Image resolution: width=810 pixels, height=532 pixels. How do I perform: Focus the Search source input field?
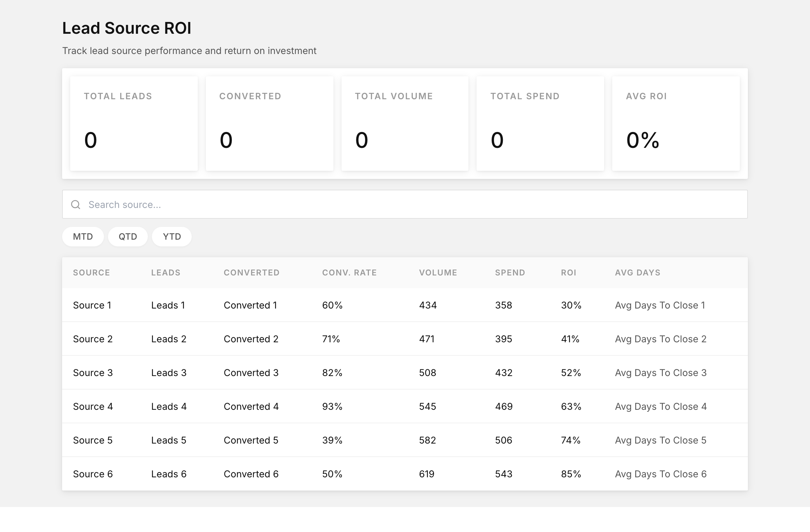point(405,204)
